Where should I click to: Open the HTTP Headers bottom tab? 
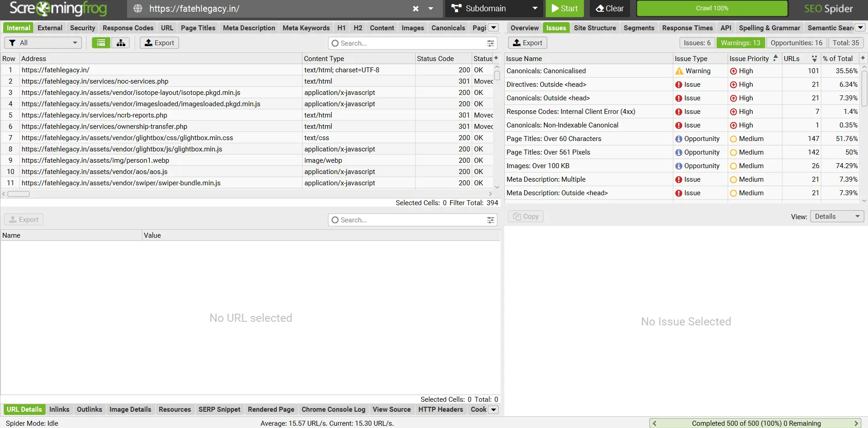441,409
